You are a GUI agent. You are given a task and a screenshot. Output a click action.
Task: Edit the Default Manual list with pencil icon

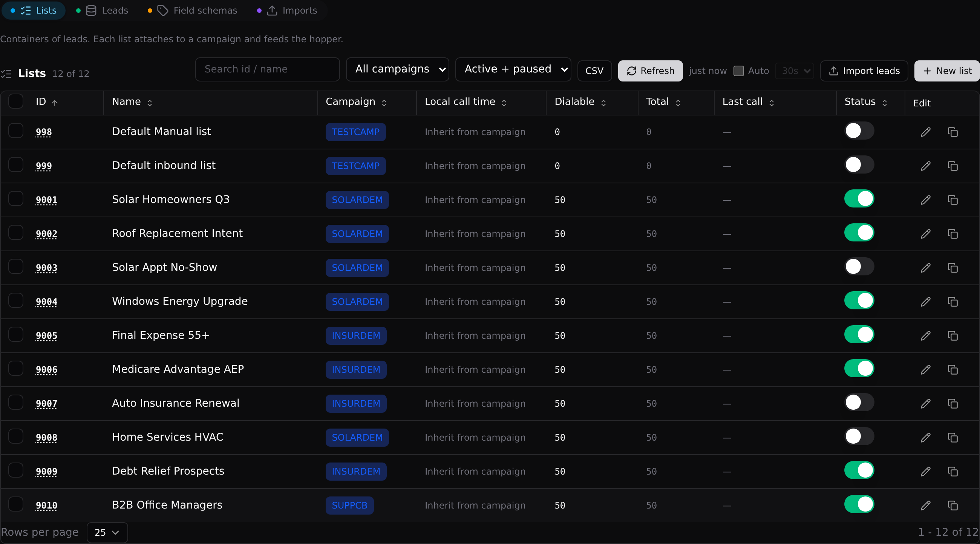(926, 132)
